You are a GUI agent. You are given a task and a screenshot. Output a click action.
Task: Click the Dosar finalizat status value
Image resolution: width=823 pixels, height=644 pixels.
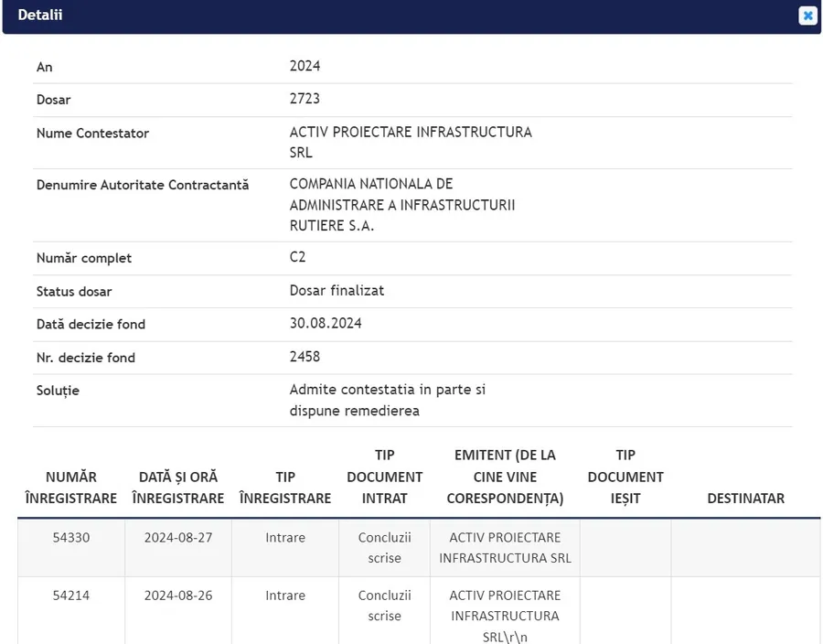(337, 291)
